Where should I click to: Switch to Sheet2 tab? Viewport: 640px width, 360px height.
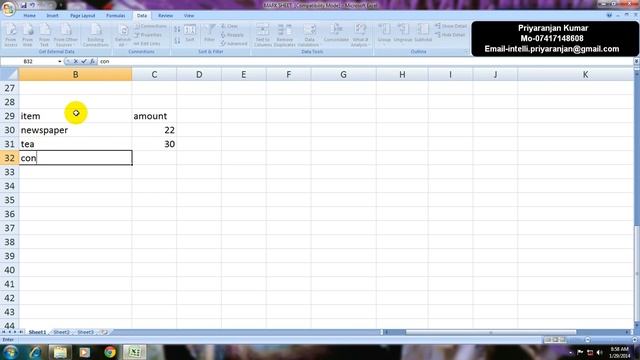click(61, 332)
